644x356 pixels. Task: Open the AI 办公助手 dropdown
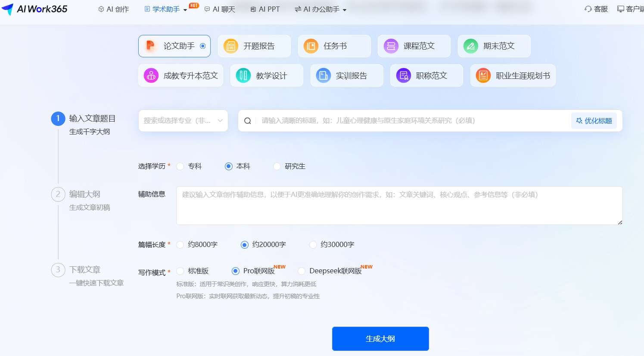tap(320, 9)
